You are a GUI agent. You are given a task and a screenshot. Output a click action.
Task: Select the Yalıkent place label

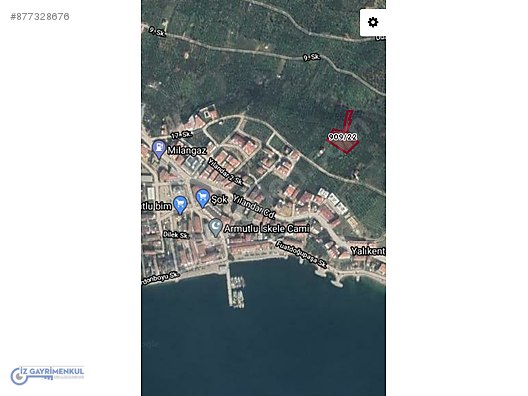tap(368, 251)
